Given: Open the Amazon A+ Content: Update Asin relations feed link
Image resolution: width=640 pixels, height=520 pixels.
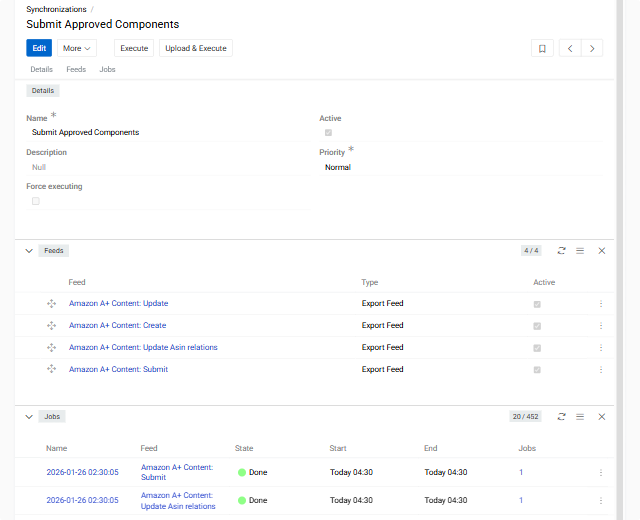Looking at the screenshot, I should 143,348.
